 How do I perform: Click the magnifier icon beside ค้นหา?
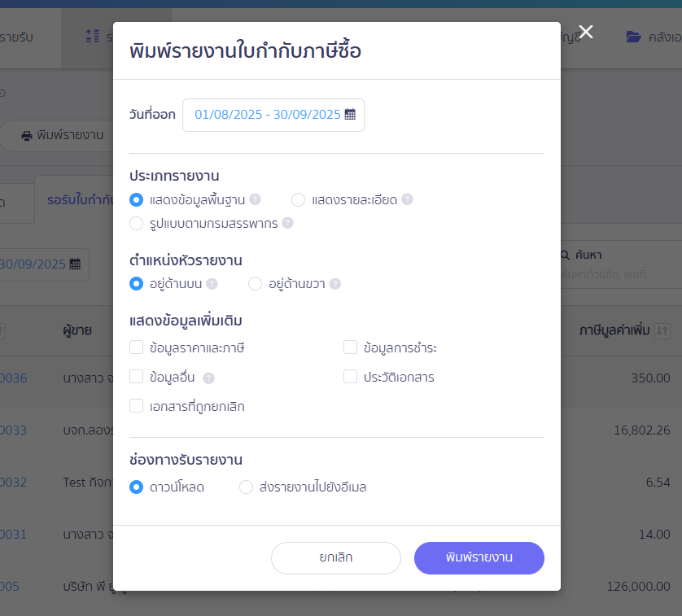[x=564, y=256]
